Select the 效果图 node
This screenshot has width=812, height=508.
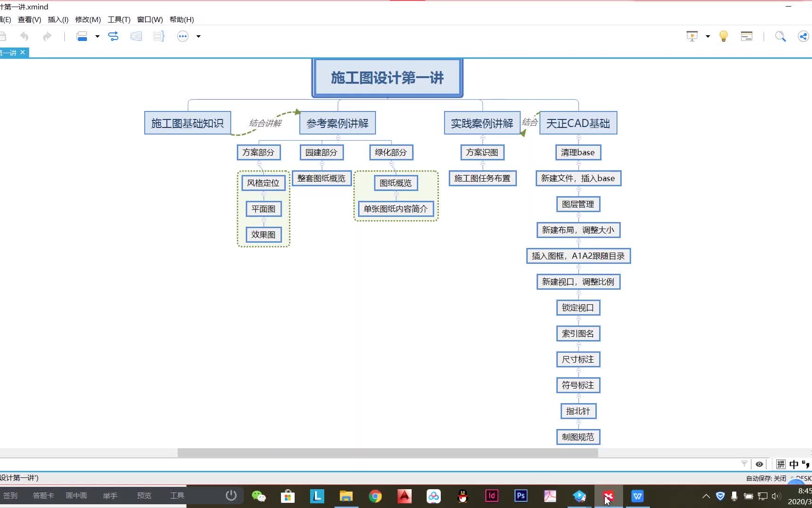tap(264, 235)
